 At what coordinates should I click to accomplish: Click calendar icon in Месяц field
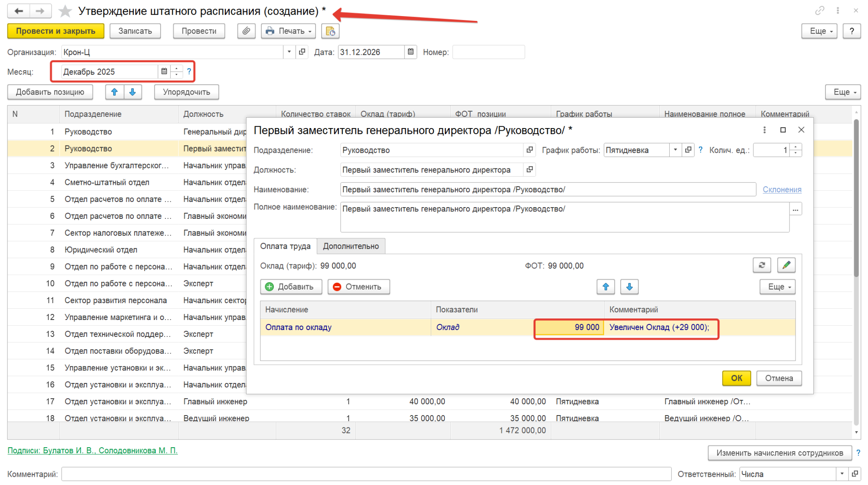(164, 72)
